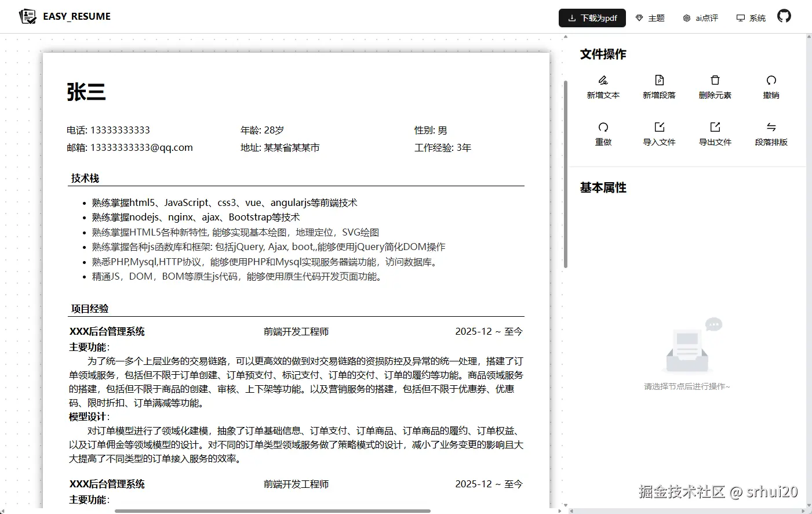Viewport: 812px width, 514px height.
Task: Click the 导入文件 import file icon
Action: tap(659, 127)
